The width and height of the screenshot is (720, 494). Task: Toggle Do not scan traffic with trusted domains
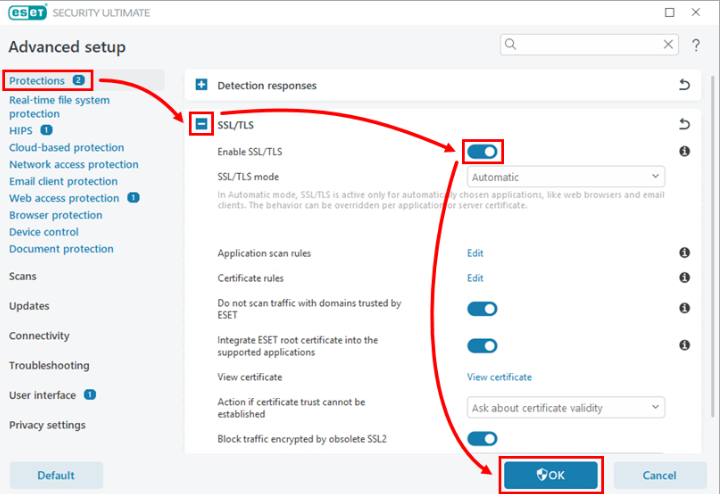(x=482, y=309)
